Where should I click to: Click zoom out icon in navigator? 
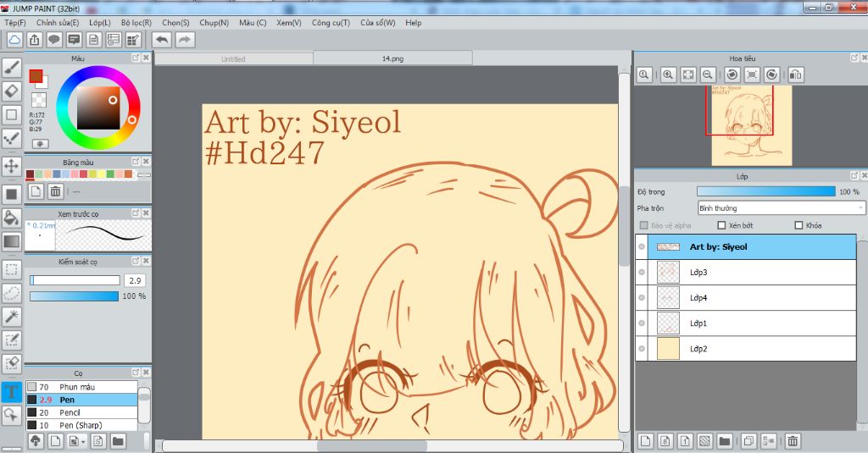click(708, 75)
